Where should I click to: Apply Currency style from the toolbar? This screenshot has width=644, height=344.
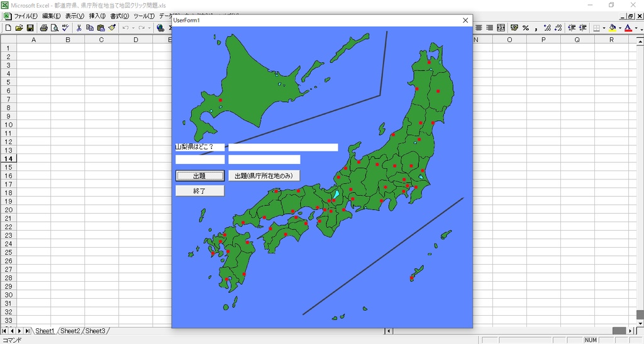(x=514, y=28)
